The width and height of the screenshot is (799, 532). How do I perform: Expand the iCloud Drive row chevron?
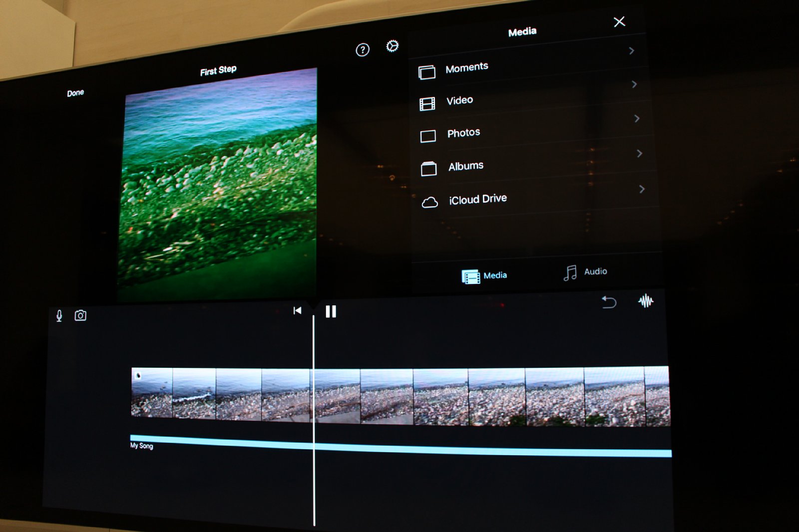pyautogui.click(x=642, y=189)
